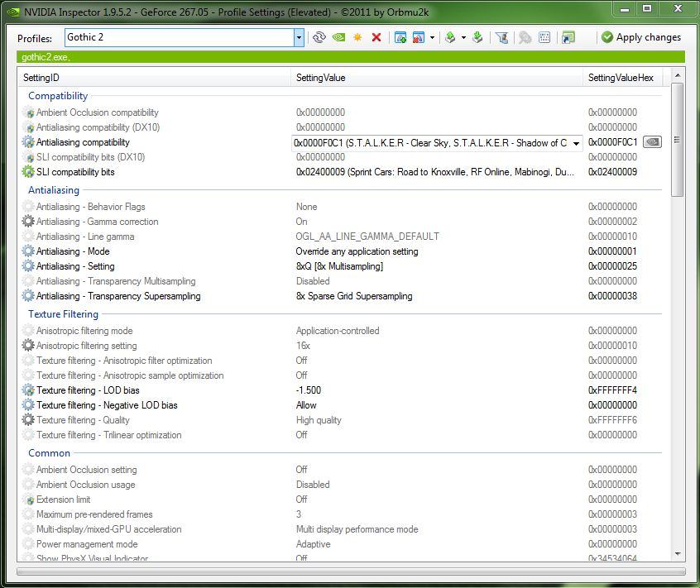
Task: Click gear icon for Antialiasing - Setting
Action: click(28, 266)
